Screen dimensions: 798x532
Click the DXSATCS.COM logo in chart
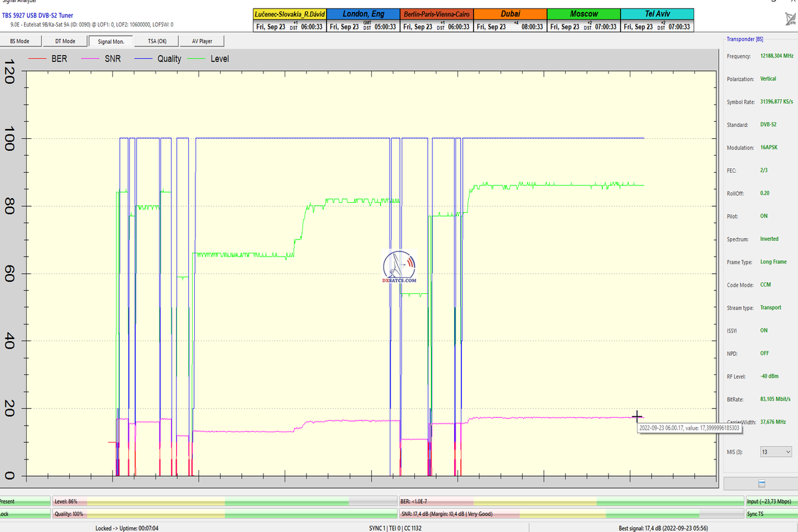click(x=400, y=267)
